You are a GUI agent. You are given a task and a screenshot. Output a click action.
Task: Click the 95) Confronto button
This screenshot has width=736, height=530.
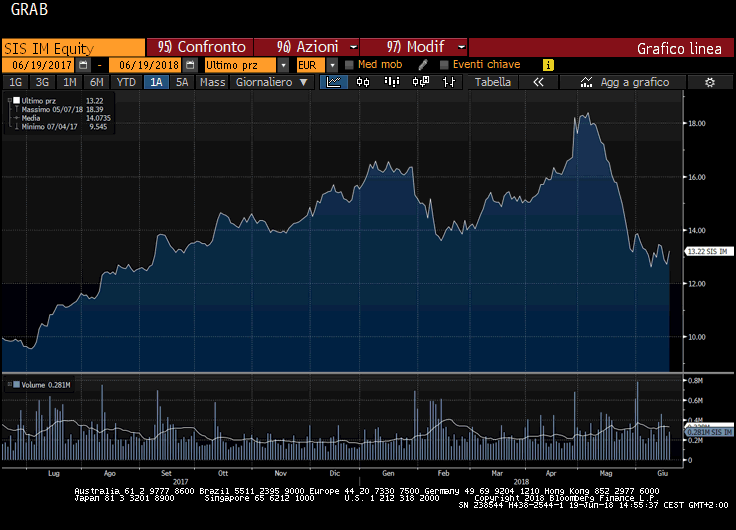[x=200, y=47]
